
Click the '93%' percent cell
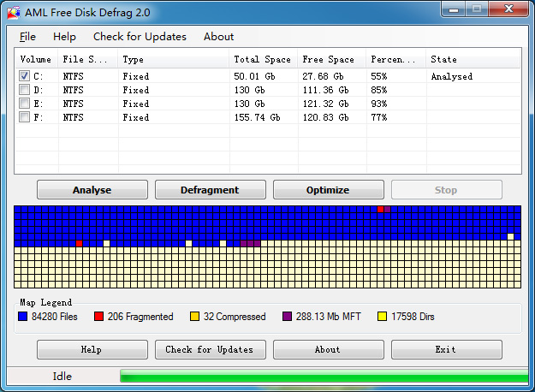point(379,104)
